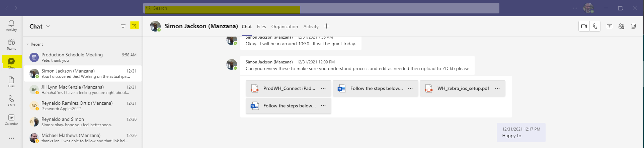Collapse the Recent chats section

click(x=27, y=44)
